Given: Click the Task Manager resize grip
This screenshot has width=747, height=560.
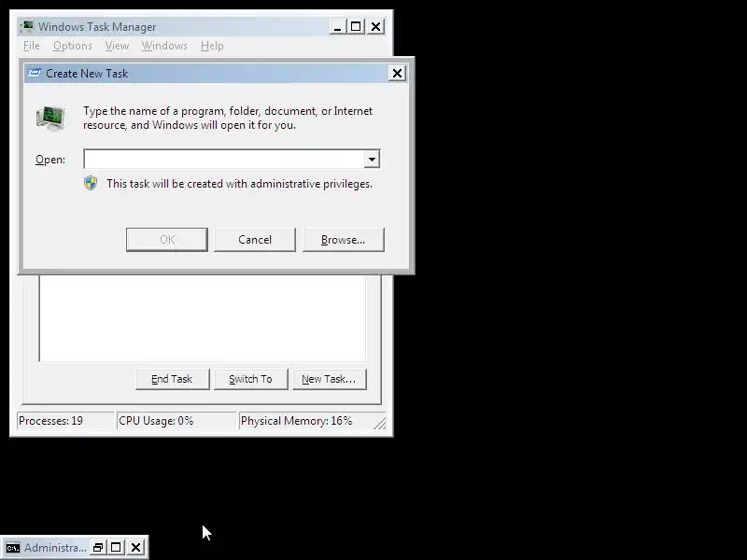Looking at the screenshot, I should pos(380,423).
